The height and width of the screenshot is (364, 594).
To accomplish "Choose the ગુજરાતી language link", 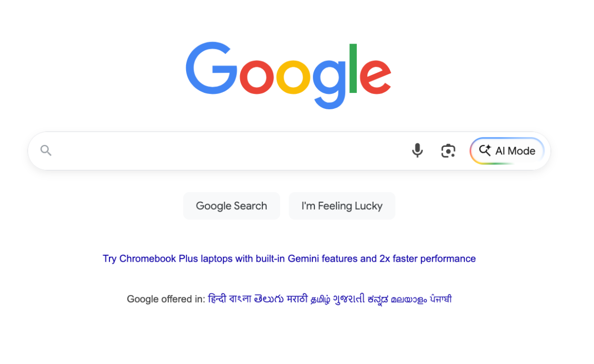I will [x=350, y=299].
